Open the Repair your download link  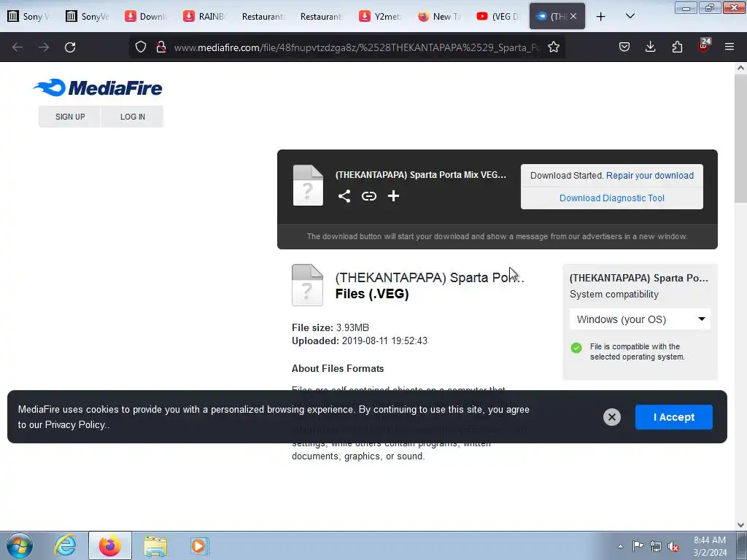click(x=649, y=176)
